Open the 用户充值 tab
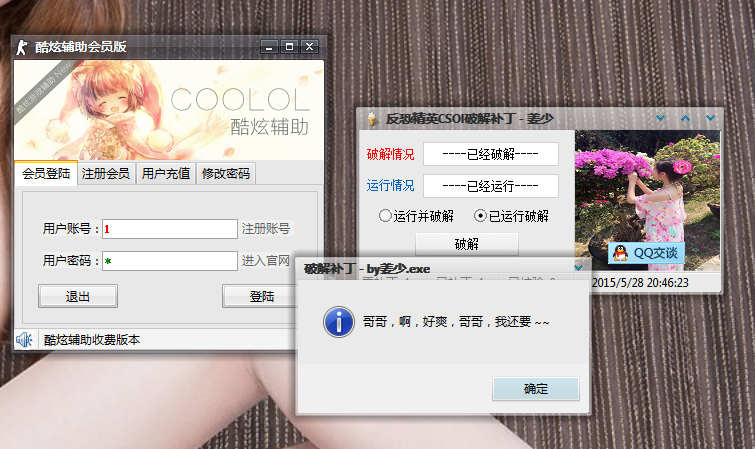755x449 pixels. click(165, 173)
